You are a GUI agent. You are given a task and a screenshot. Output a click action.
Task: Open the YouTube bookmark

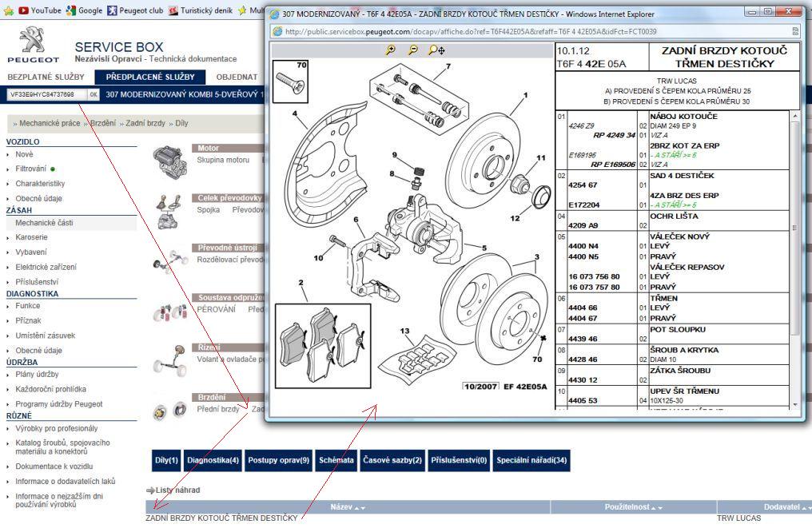click(40, 10)
